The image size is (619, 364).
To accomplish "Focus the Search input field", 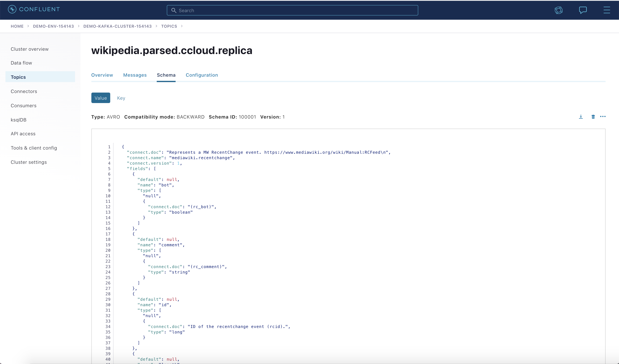I will click(x=292, y=10).
